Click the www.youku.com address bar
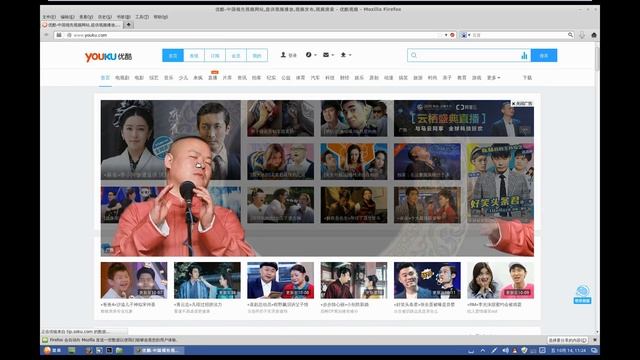Screen dimensions: 640x360 [x=255, y=35]
